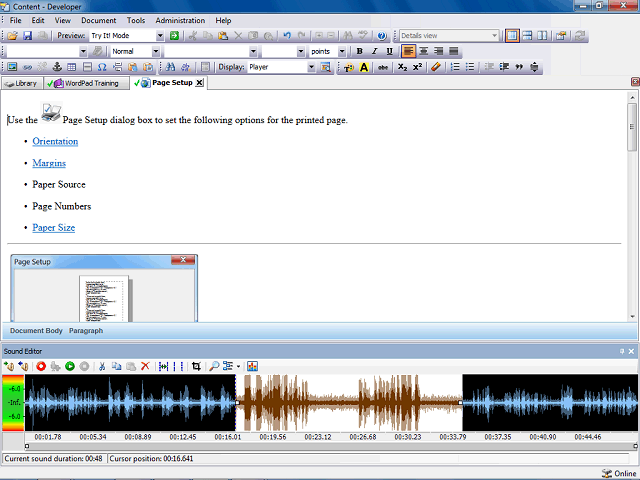Insert a hyperlink with the chain icon
Screen dimensions: 640x480
coord(27,67)
